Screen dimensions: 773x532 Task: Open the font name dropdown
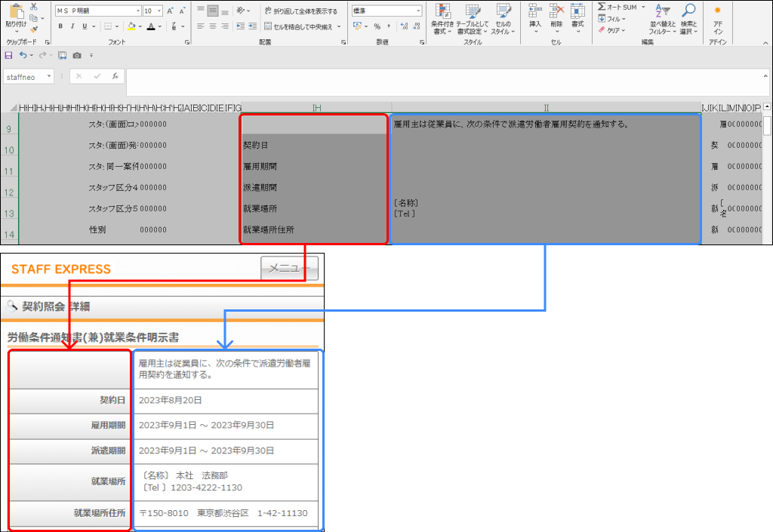[136, 11]
